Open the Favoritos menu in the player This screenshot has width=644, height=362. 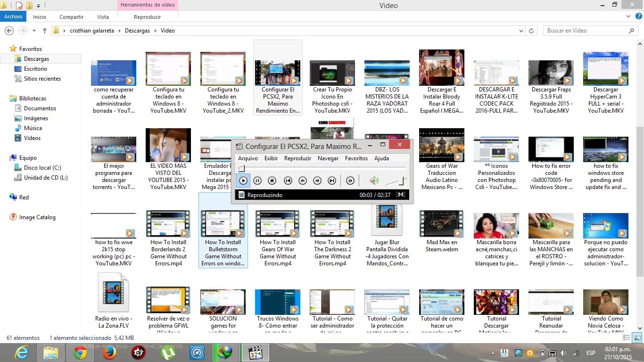[x=356, y=158]
